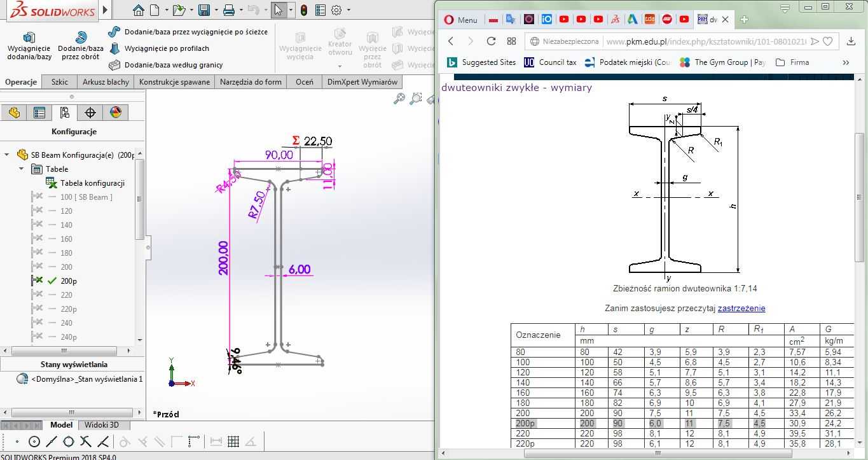868x460 pixels.
Task: Open the Print dropdown arrow
Action: (240, 10)
